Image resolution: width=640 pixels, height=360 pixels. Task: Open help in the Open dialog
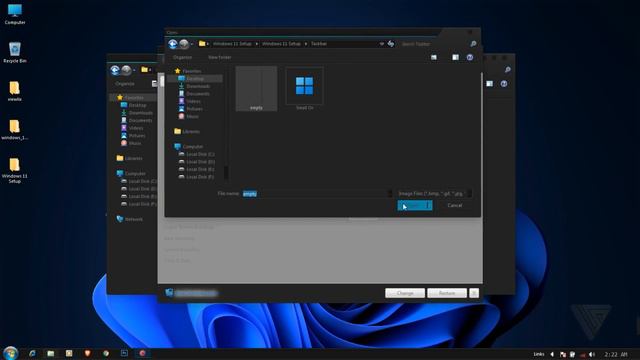470,58
